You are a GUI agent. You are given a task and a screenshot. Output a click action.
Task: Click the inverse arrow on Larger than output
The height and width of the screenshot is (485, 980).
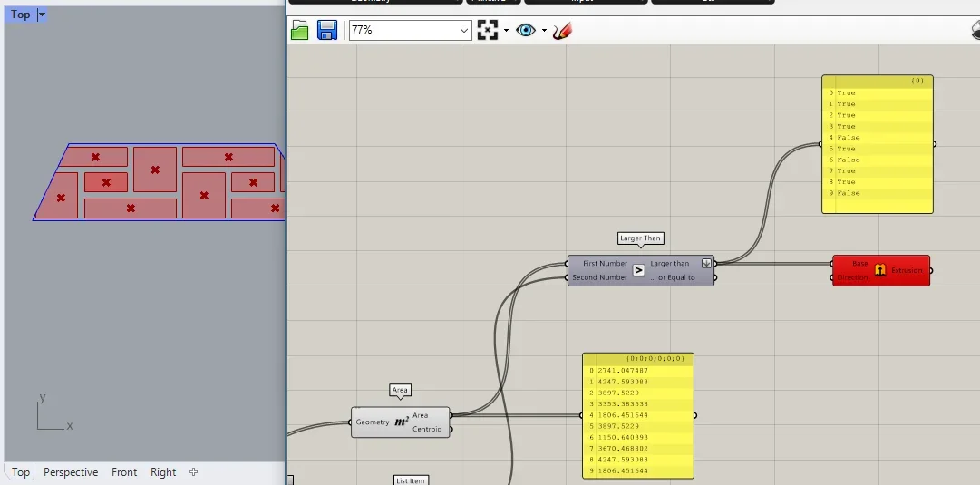[706, 263]
